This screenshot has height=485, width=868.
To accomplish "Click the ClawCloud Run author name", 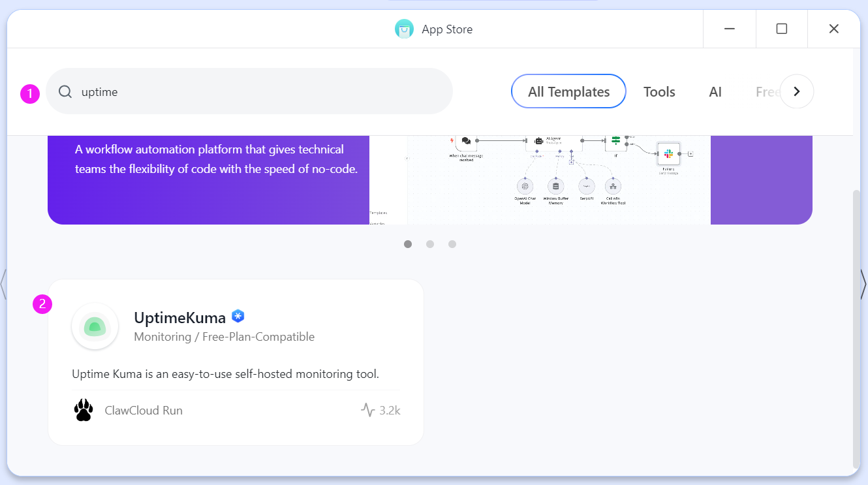I will (144, 411).
